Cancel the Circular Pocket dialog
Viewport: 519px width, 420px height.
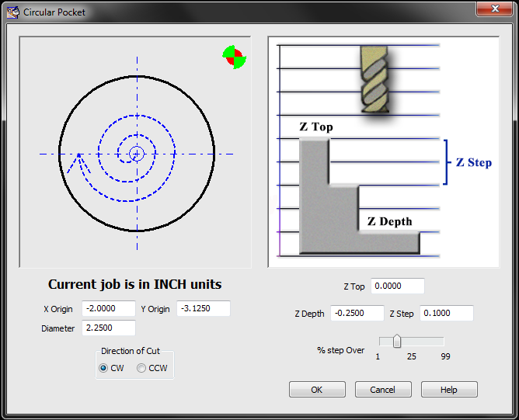pyautogui.click(x=383, y=390)
